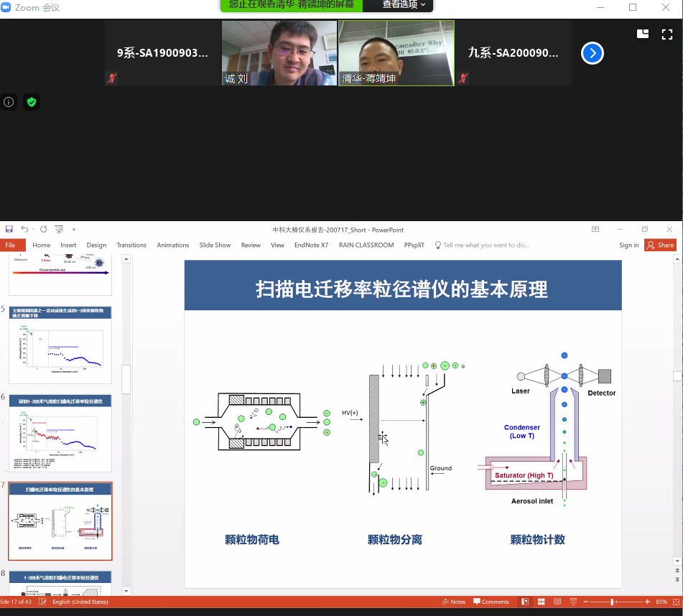Viewport: 683px width, 616px height.
Task: Click the zoom slider in the status bar
Action: click(x=612, y=602)
